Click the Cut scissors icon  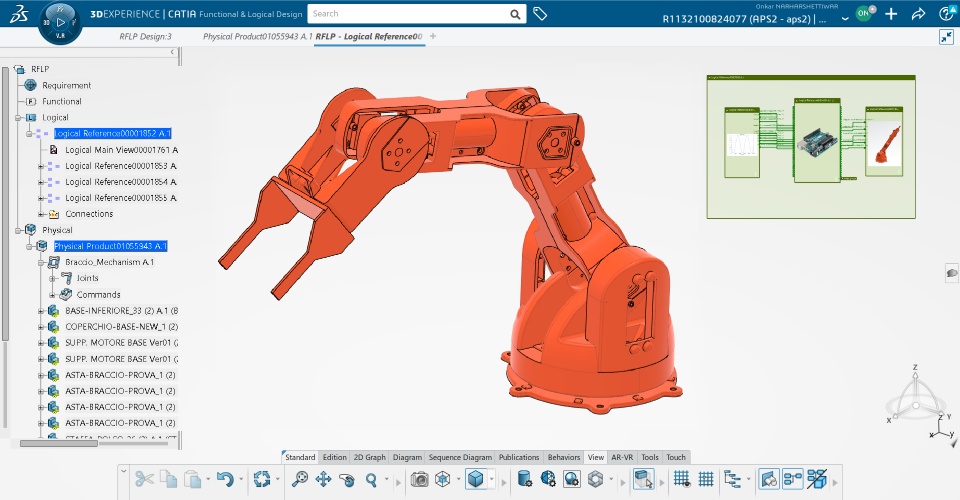(143, 479)
